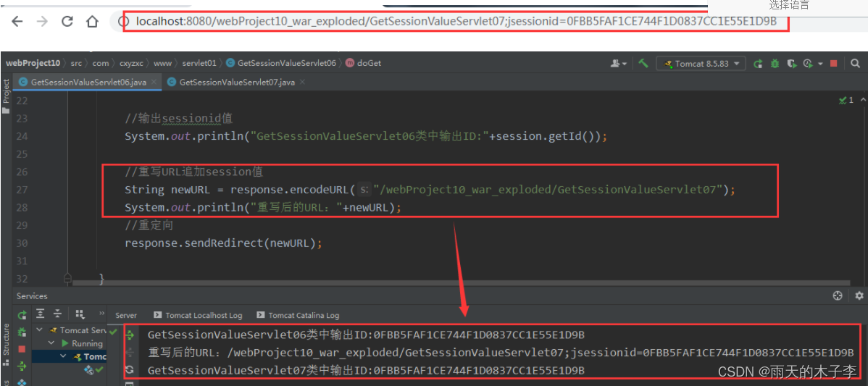Open the Services panel gear settings
The image size is (868, 386).
point(859,296)
